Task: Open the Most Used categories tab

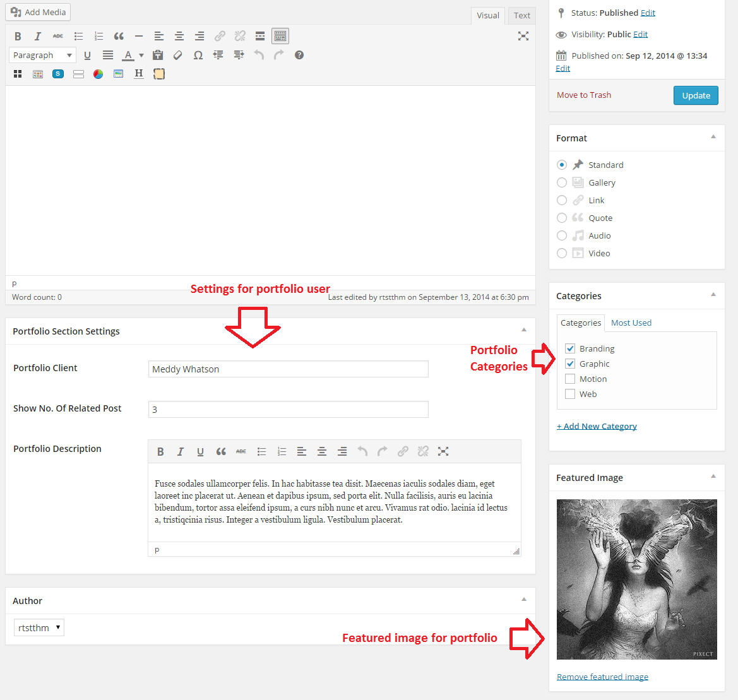Action: click(x=631, y=323)
